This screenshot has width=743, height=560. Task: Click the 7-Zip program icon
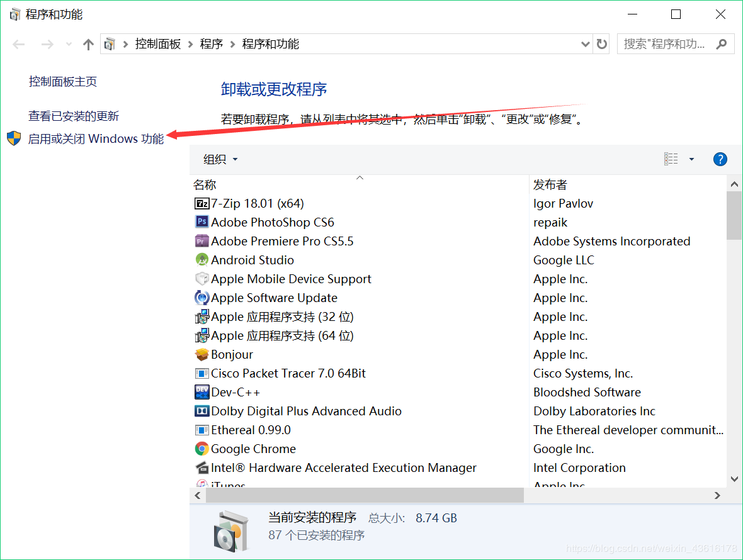click(202, 203)
